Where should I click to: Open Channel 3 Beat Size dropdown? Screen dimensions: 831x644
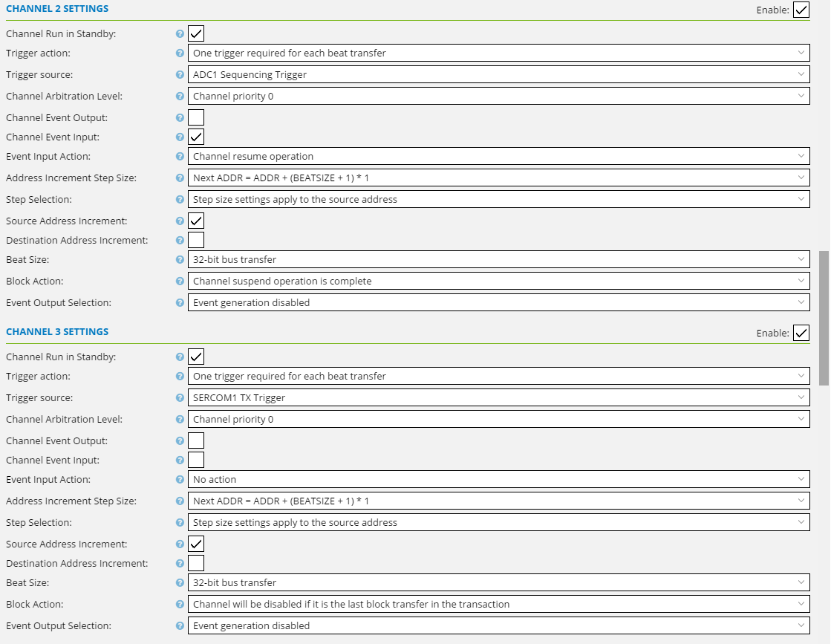(x=498, y=582)
